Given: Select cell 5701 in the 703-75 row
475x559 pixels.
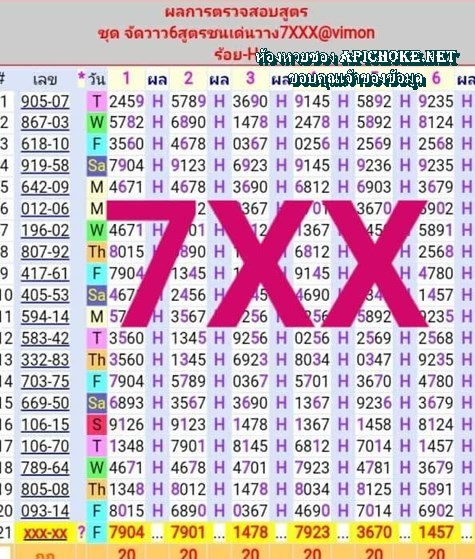Looking at the screenshot, I should click(x=312, y=381).
